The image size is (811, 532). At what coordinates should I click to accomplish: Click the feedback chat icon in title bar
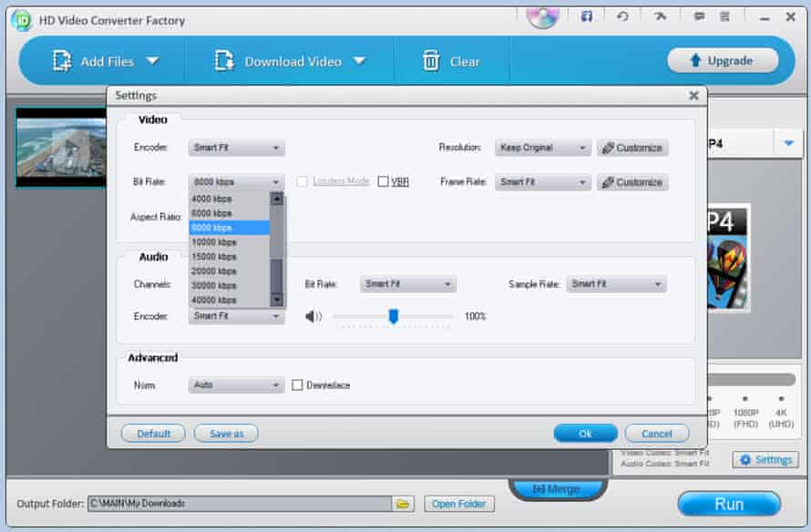coord(699,16)
